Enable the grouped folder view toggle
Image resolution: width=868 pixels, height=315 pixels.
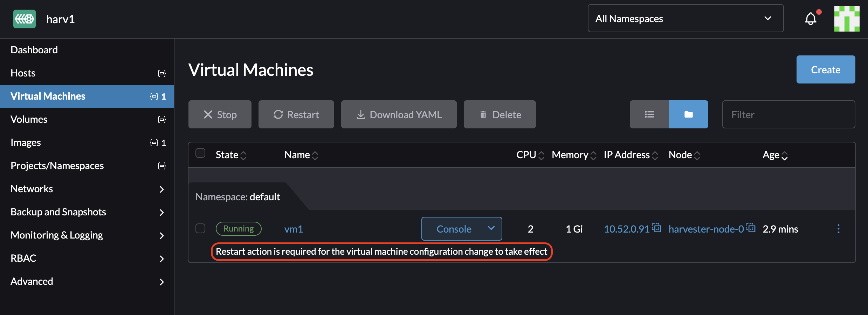(688, 114)
